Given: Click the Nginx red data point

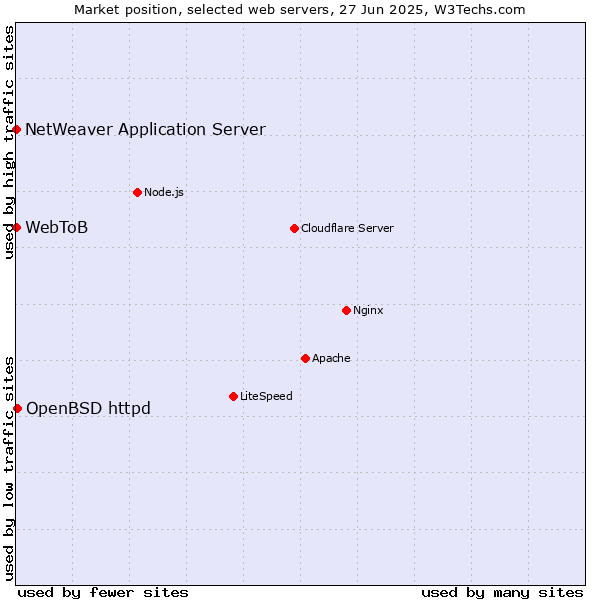Looking at the screenshot, I should [x=346, y=310].
